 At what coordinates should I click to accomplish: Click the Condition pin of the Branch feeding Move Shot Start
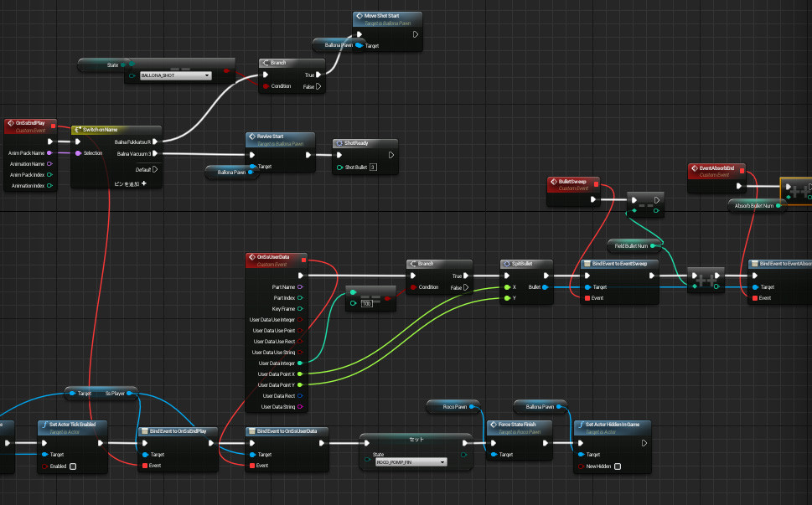266,86
